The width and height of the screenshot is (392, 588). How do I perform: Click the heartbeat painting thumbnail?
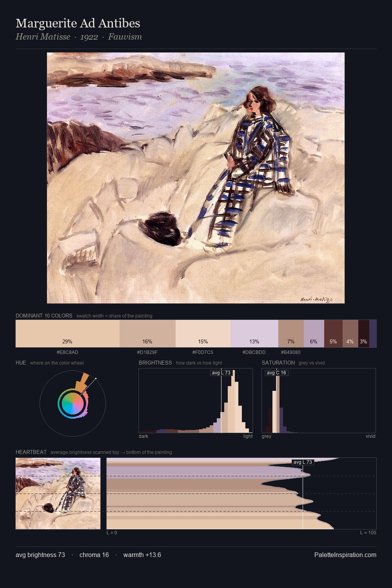58,494
